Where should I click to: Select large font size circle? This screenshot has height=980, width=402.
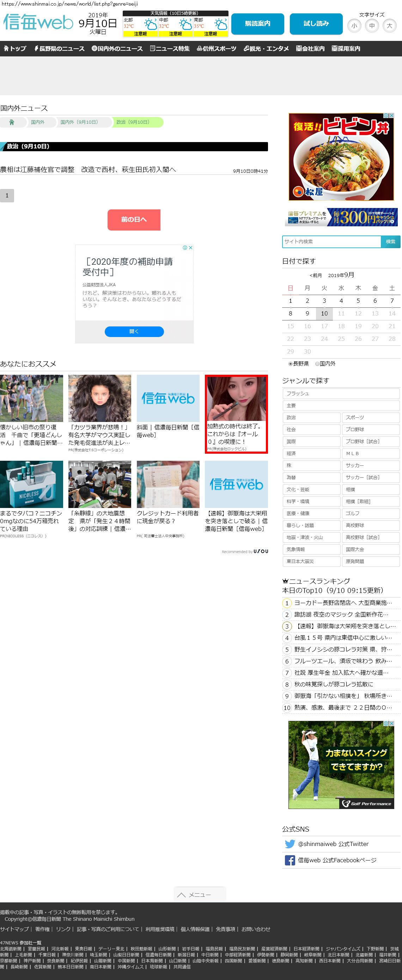(x=389, y=26)
